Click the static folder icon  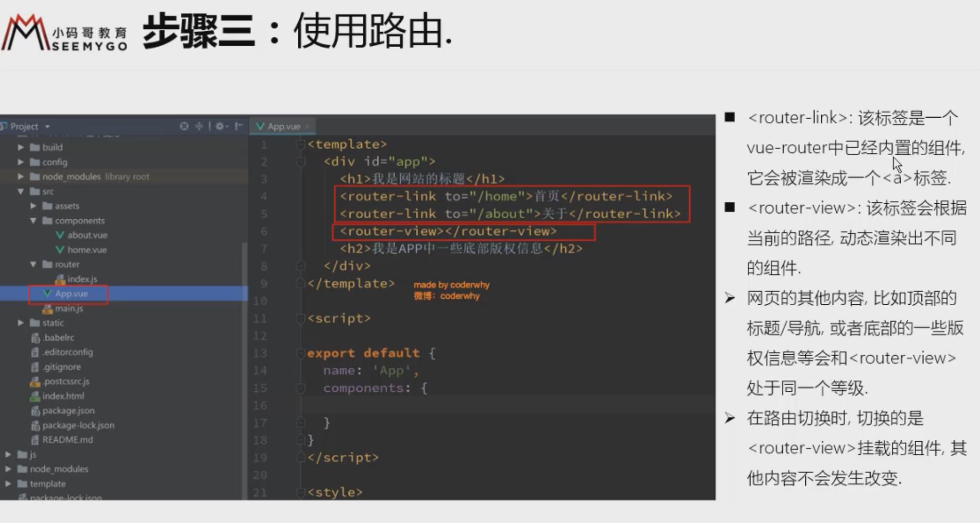[x=35, y=323]
